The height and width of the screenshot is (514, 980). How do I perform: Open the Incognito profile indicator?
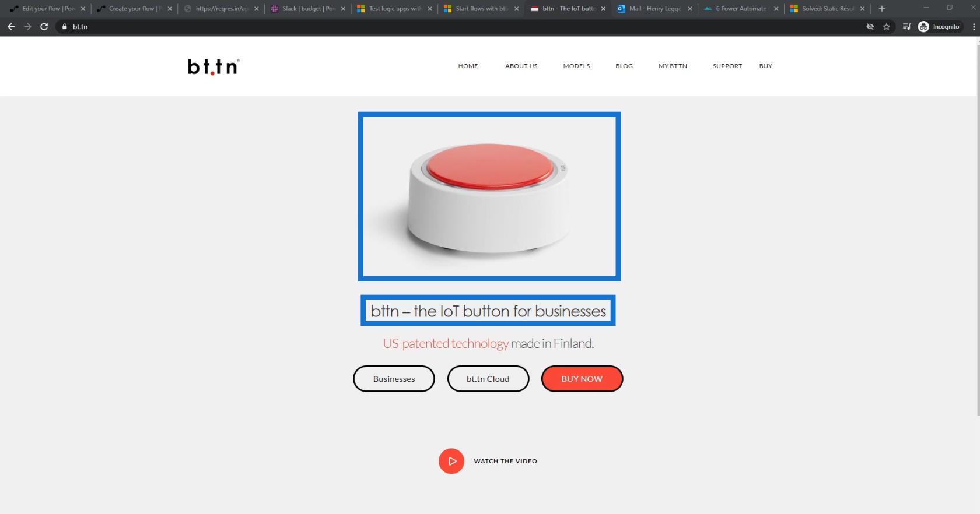coord(939,27)
